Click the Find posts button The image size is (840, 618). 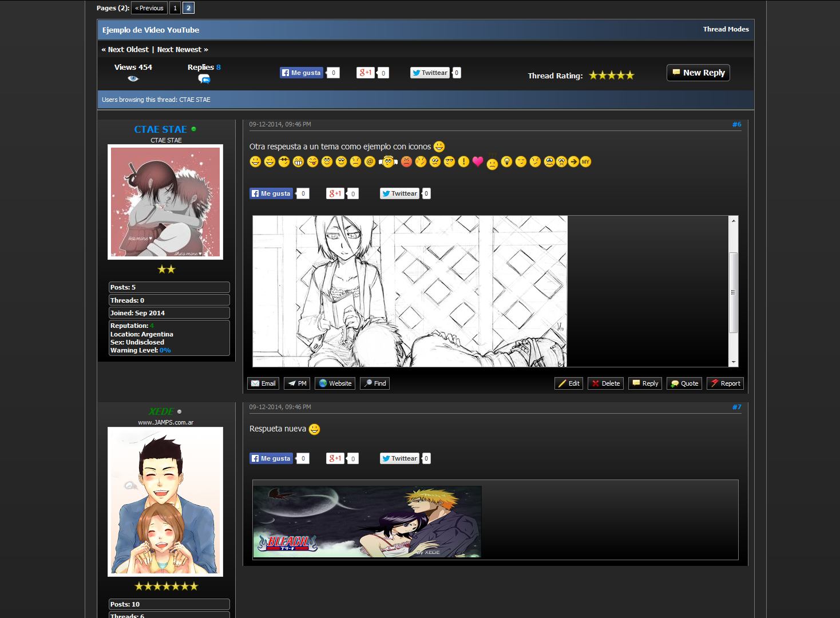pyautogui.click(x=375, y=383)
